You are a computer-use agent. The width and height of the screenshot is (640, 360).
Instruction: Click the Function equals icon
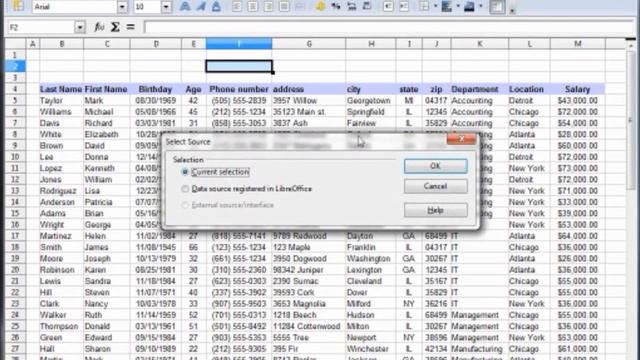(131, 27)
